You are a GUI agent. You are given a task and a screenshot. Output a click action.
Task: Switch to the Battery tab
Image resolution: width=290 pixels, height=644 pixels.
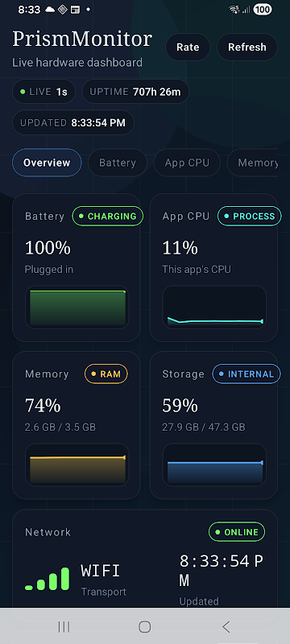coord(118,163)
